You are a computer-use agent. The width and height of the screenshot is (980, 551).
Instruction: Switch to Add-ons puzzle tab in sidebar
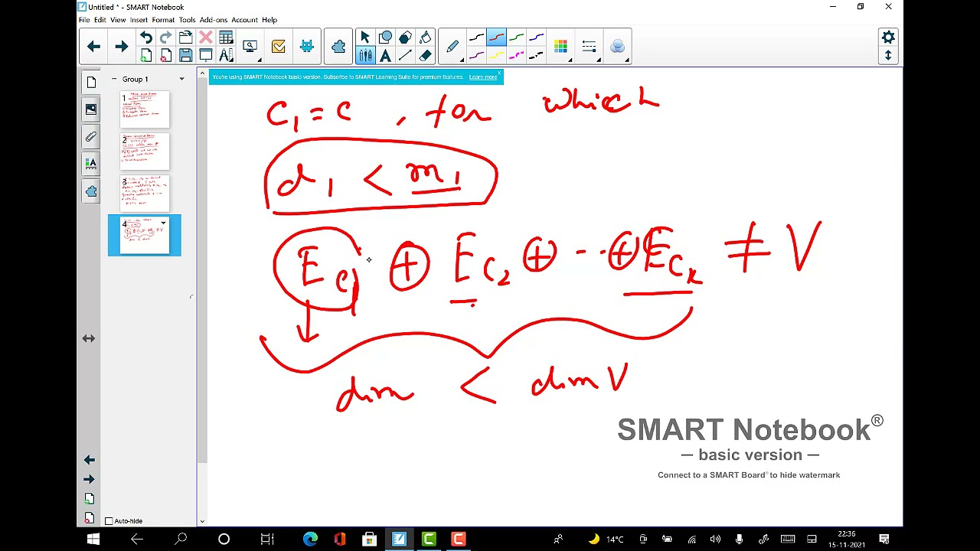[91, 191]
